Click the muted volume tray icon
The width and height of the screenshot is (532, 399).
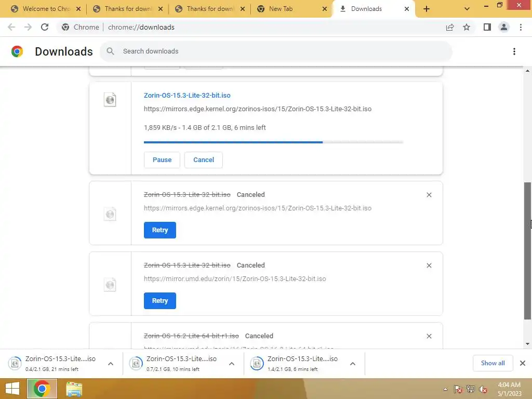tap(483, 389)
